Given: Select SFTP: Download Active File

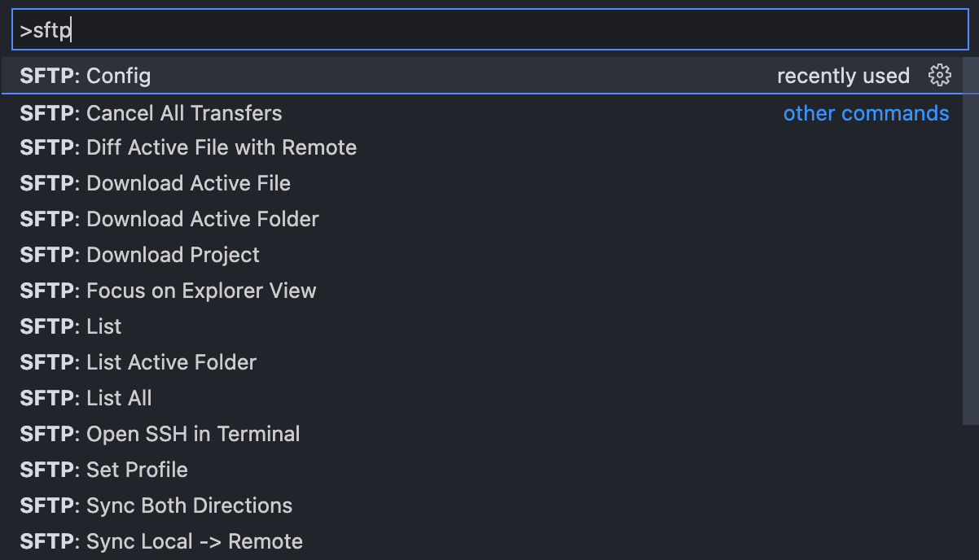Looking at the screenshot, I should (481, 184).
